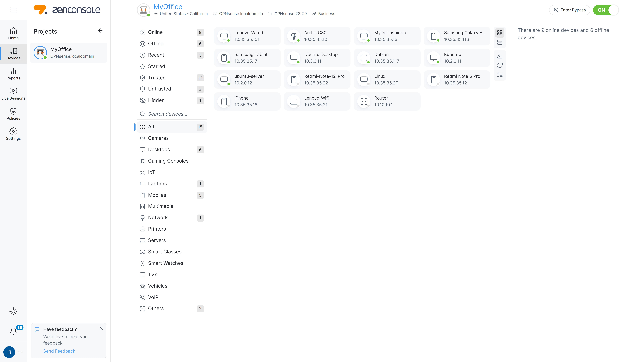Viewport: 644px width, 362px height.
Task: Open ArcherC80 device card
Action: 317,36
